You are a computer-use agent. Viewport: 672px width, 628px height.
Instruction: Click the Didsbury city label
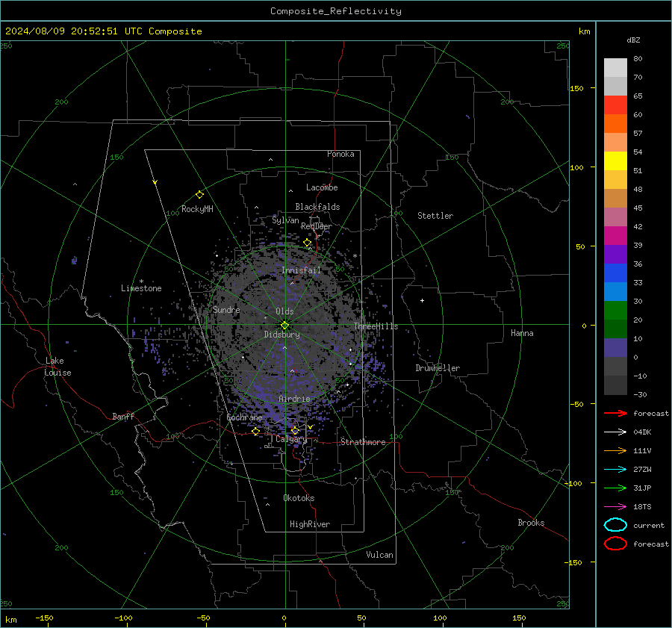(282, 335)
